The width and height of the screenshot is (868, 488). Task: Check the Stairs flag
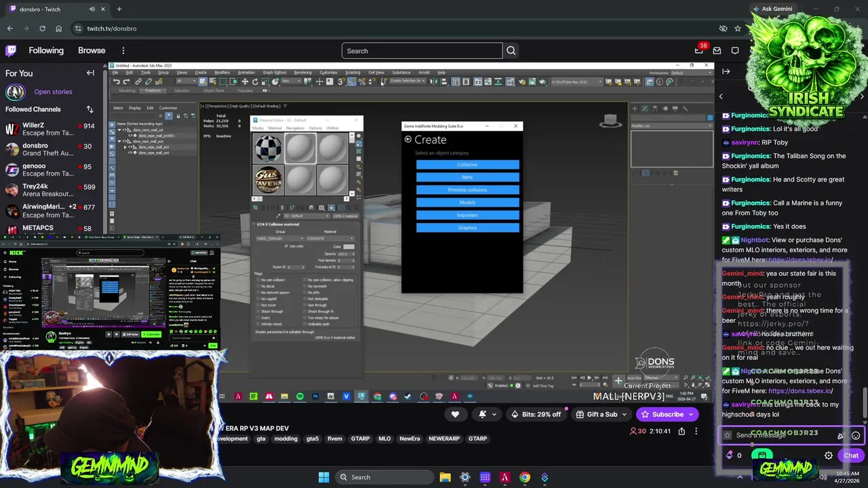(x=258, y=317)
